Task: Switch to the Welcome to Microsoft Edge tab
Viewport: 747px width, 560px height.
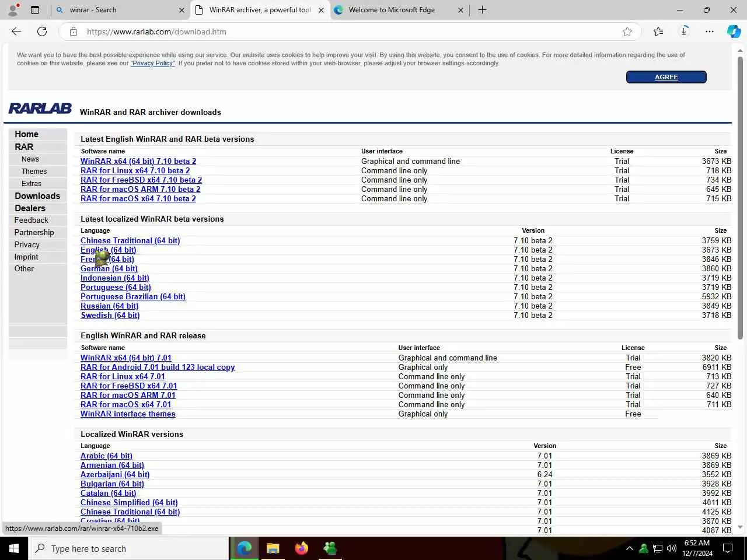Action: (x=399, y=10)
